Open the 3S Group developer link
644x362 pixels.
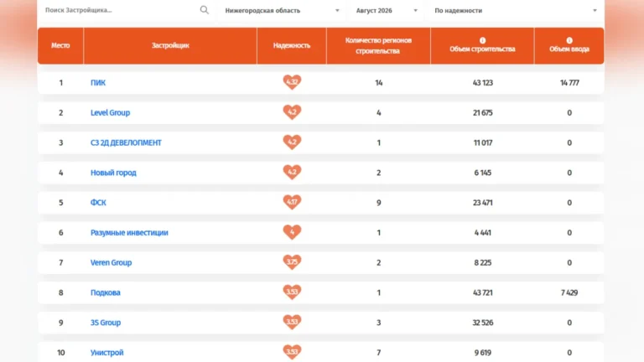pos(106,323)
